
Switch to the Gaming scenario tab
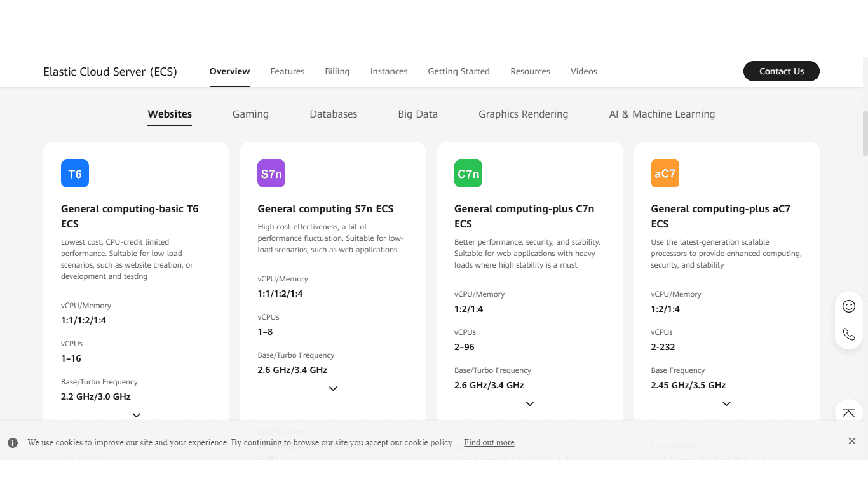pyautogui.click(x=250, y=114)
